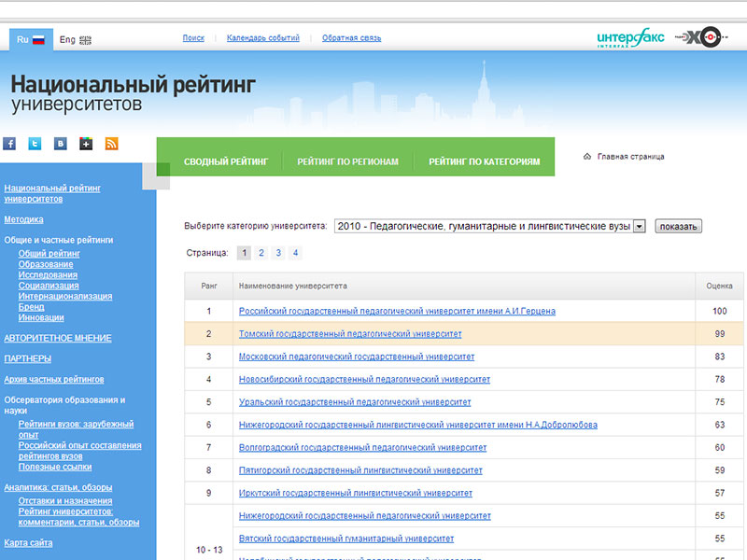
Task: Open АВТОРИТЕТНОЕ МНЕНИЕ sidebar link
Action: pyautogui.click(x=58, y=338)
